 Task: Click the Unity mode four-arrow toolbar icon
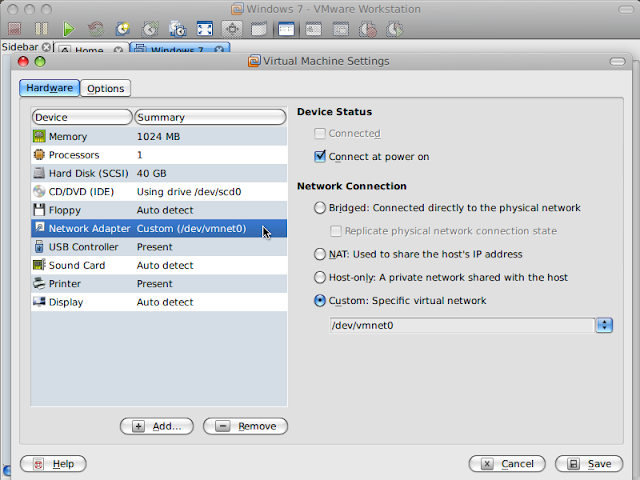(x=232, y=29)
